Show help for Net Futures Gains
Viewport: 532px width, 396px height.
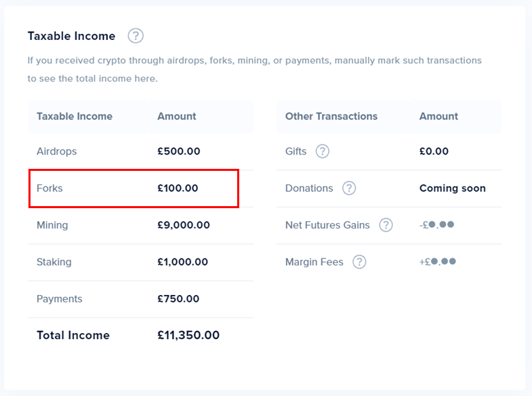(386, 225)
